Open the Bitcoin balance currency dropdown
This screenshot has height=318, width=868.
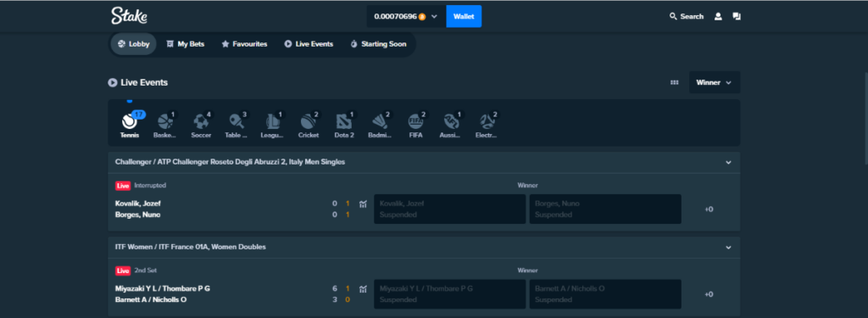(406, 17)
